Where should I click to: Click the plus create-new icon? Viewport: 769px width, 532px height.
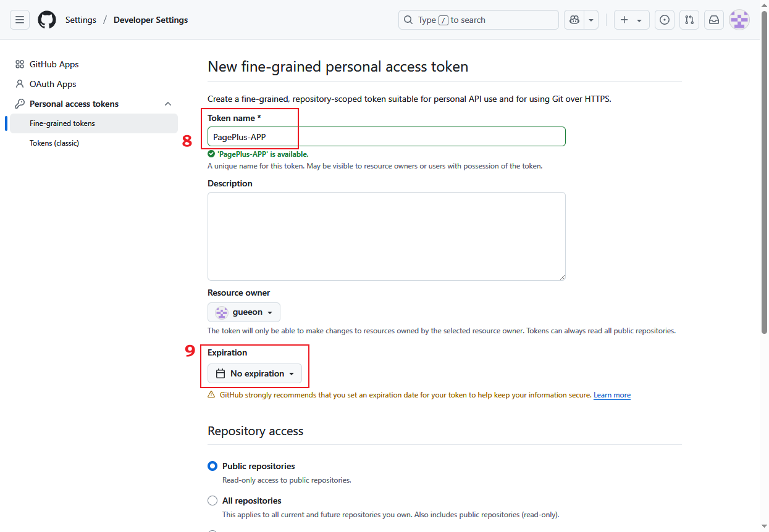click(631, 20)
